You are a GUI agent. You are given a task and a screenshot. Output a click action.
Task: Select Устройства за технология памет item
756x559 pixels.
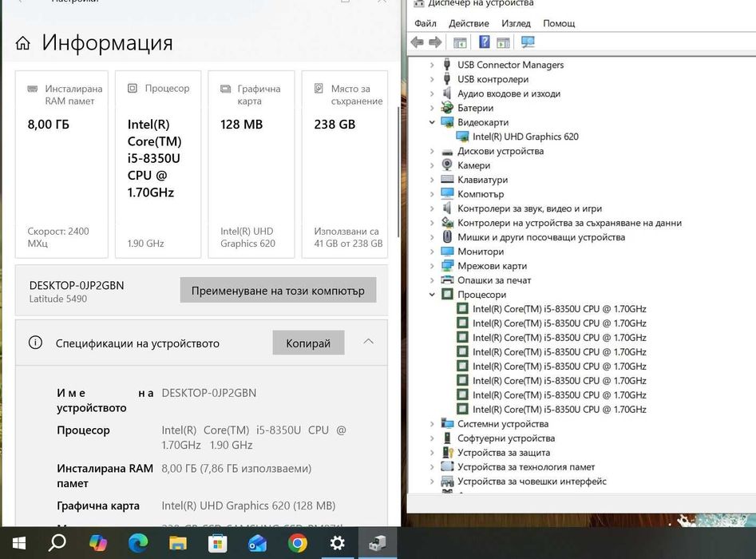(x=526, y=467)
